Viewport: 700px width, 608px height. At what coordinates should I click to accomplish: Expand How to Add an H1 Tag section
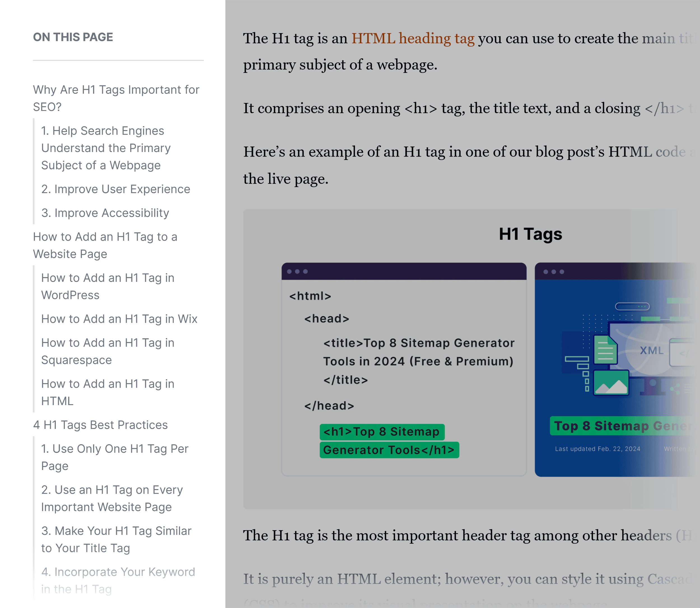pos(105,245)
